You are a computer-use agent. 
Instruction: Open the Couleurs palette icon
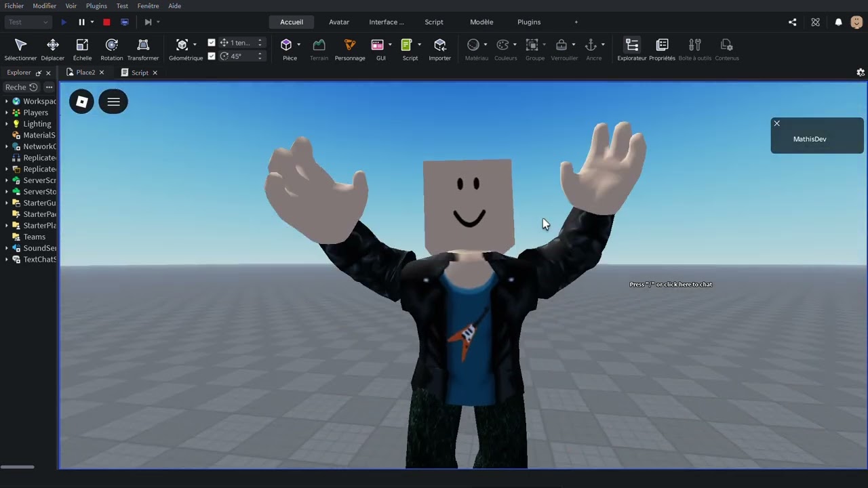(x=502, y=45)
